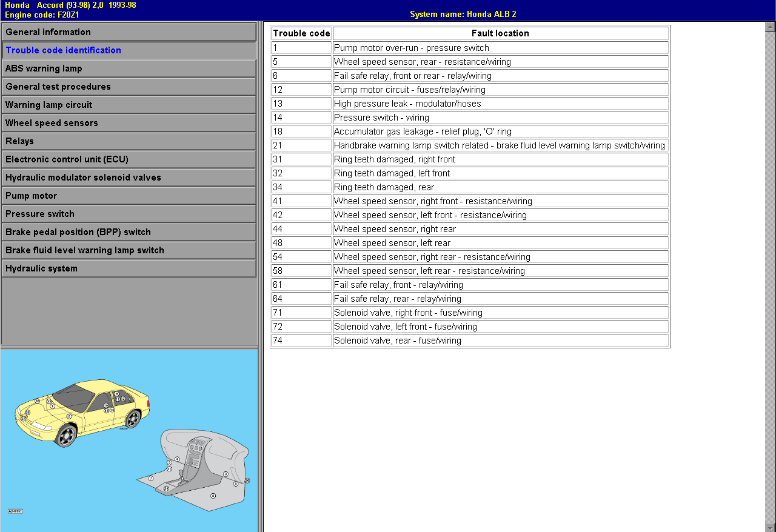Open the ABS warning lamp section
Image resolution: width=776 pixels, height=532 pixels.
[129, 68]
